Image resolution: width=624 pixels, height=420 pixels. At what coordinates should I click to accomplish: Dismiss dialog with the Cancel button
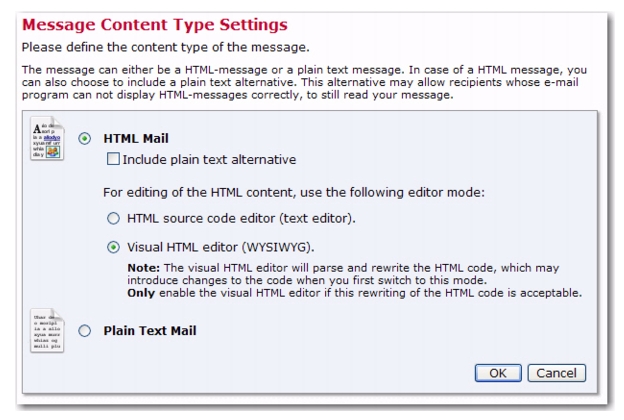[x=556, y=373]
